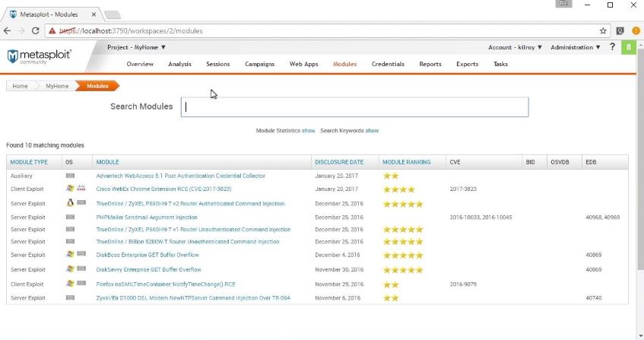Open ZyXEL P660HN-T v1 Unauthenticated Injection module

(193, 230)
